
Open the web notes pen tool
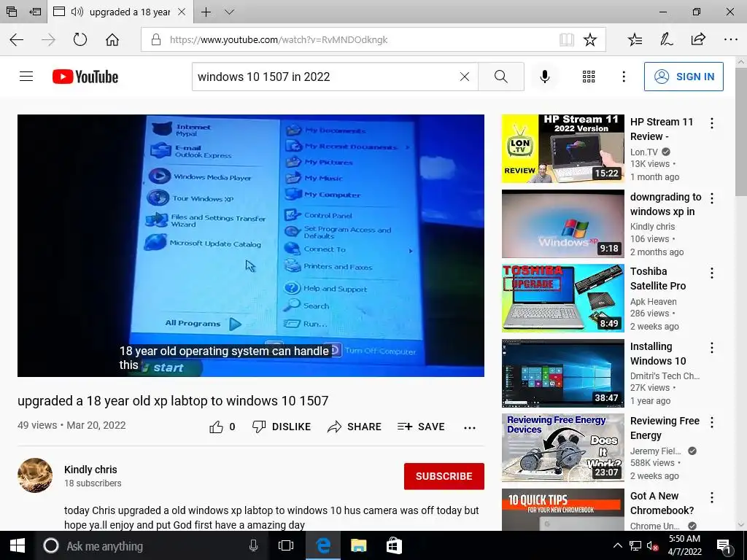[x=666, y=39]
